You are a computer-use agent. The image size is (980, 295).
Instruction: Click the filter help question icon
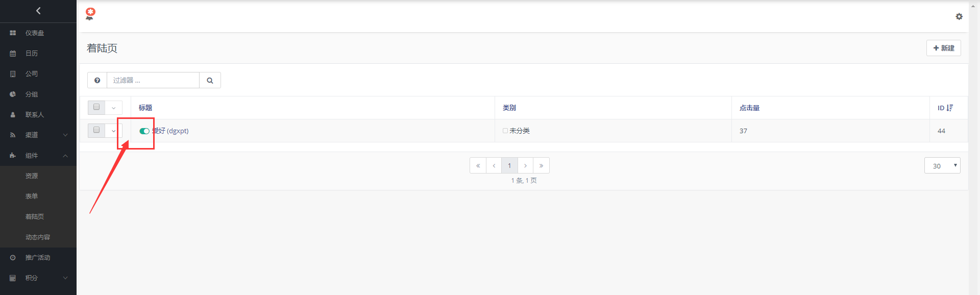pyautogui.click(x=97, y=80)
